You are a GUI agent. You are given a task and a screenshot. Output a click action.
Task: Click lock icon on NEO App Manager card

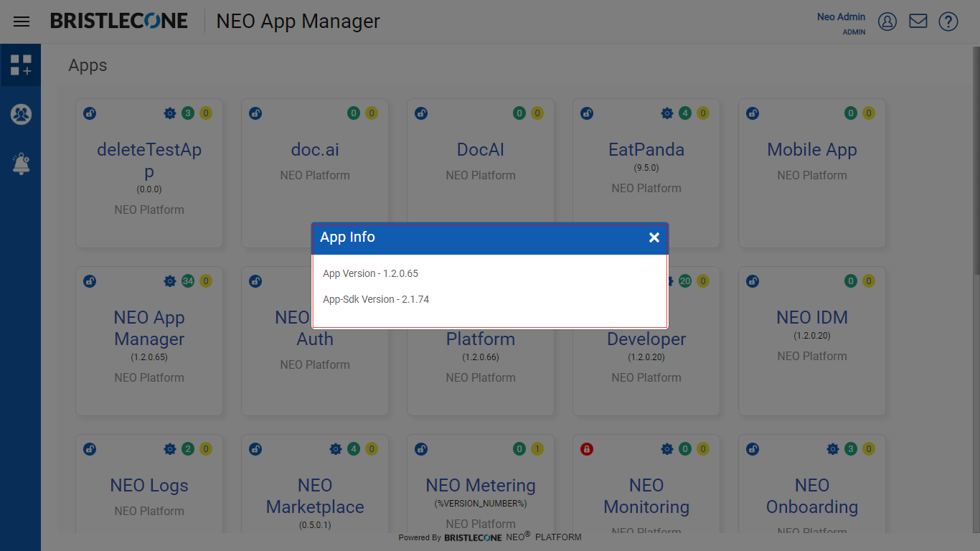[x=90, y=281]
